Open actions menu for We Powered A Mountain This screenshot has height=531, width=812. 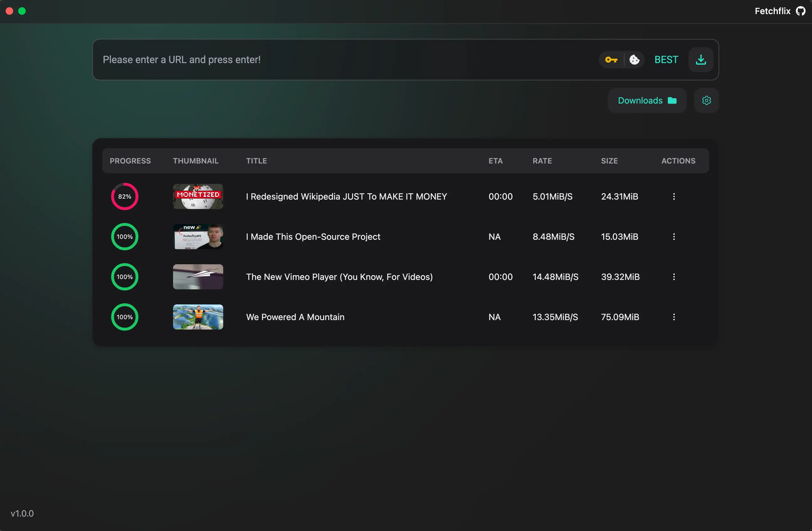674,317
